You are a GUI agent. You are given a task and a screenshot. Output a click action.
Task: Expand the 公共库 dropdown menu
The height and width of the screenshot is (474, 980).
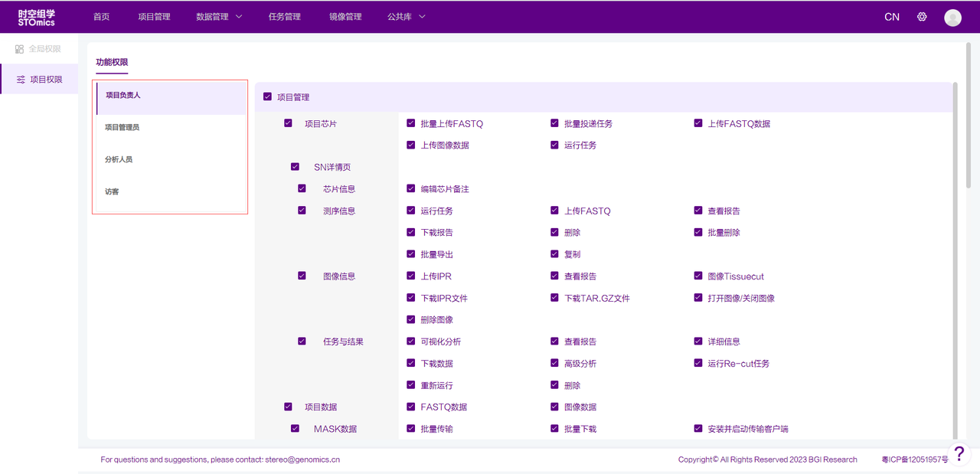click(406, 17)
